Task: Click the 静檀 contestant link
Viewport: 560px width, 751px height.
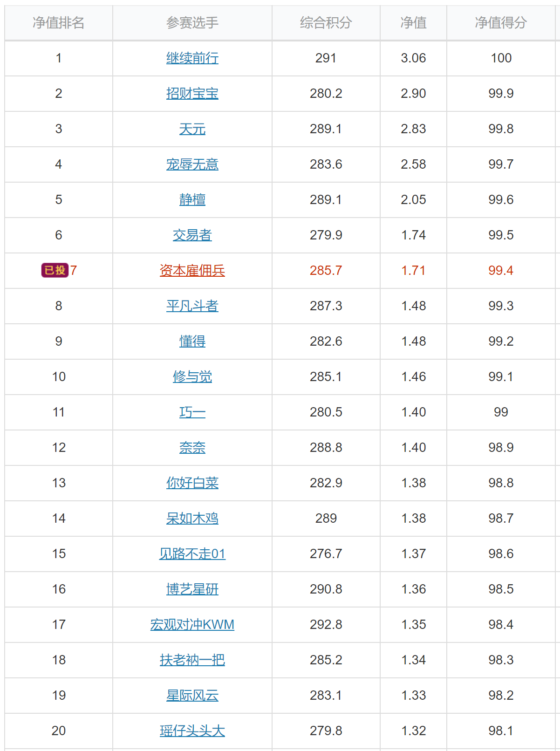Action: click(x=192, y=199)
